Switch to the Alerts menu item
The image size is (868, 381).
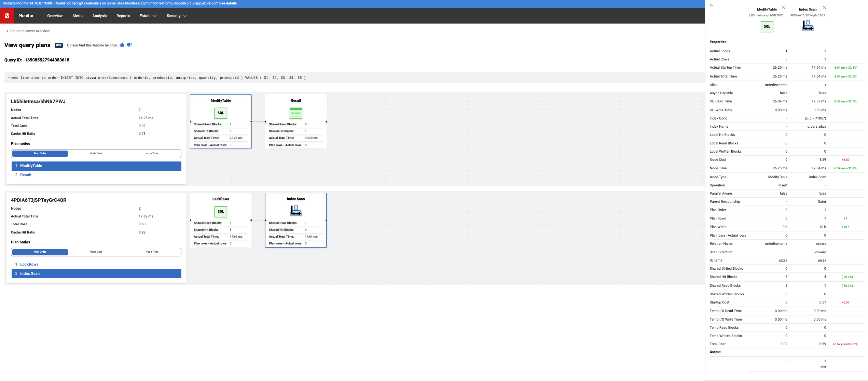click(x=77, y=16)
